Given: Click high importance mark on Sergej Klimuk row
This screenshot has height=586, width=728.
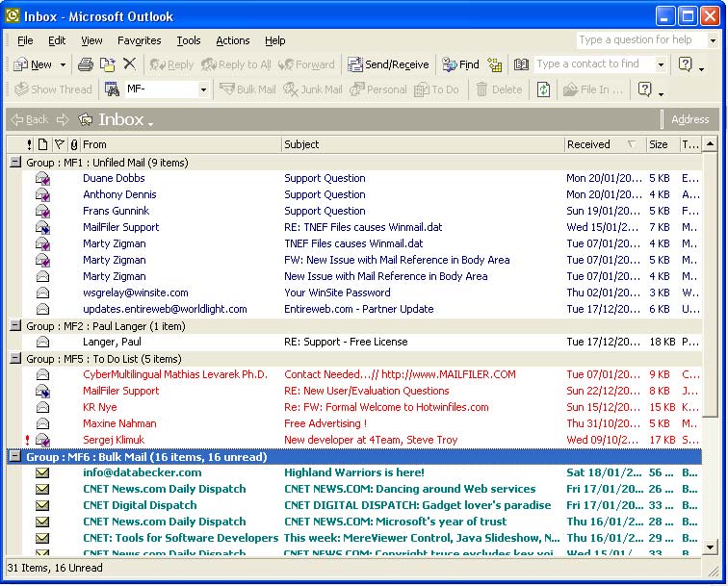Looking at the screenshot, I should click(x=27, y=440).
